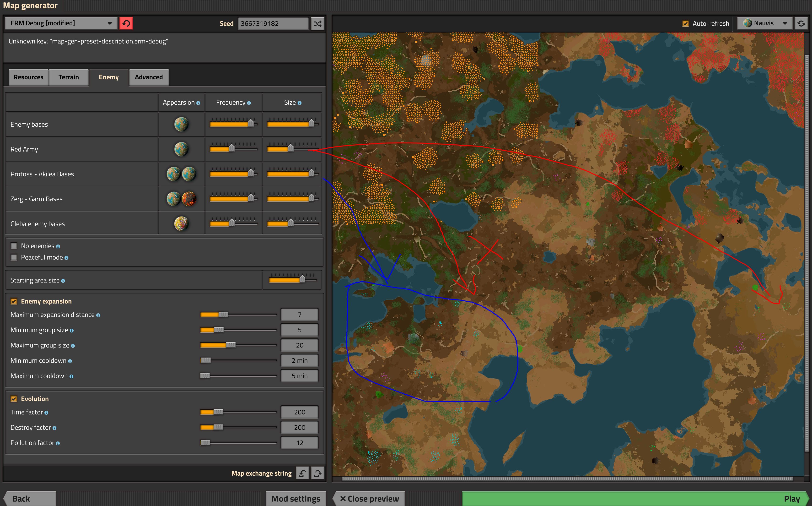Click info icon beside Maximum expansion distance

click(x=98, y=315)
